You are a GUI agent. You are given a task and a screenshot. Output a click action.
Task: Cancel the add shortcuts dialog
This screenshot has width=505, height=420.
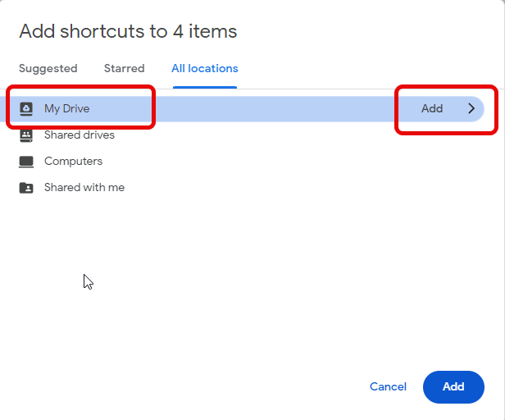point(388,386)
